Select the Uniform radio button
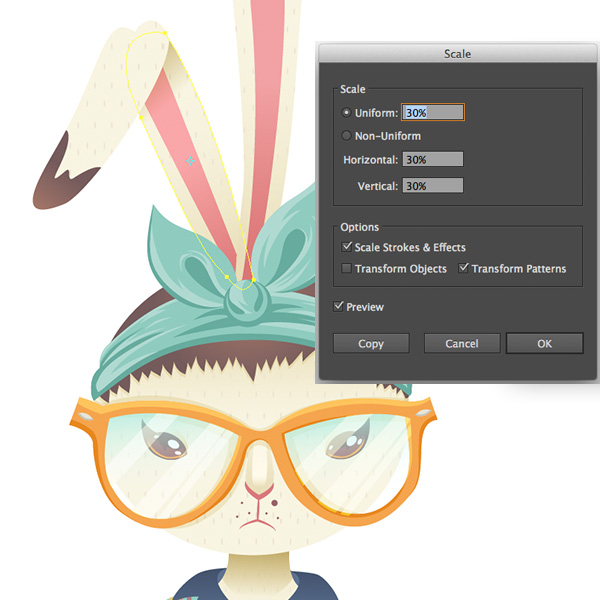Screen dimensions: 600x600 pos(346,113)
